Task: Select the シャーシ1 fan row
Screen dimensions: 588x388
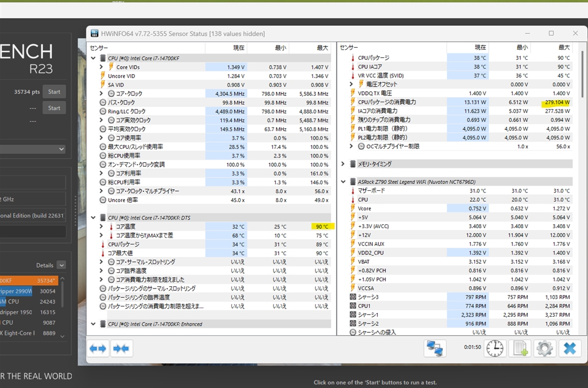Action: tap(460, 315)
